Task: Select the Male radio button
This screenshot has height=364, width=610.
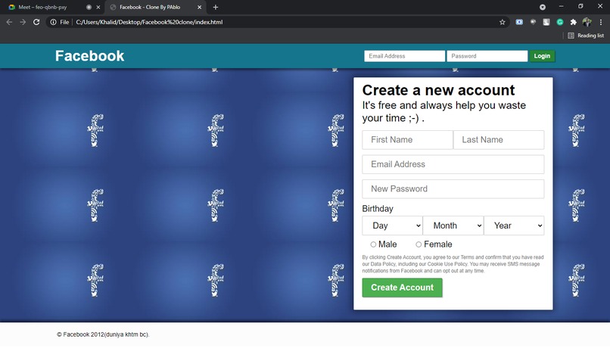Action: tap(373, 244)
